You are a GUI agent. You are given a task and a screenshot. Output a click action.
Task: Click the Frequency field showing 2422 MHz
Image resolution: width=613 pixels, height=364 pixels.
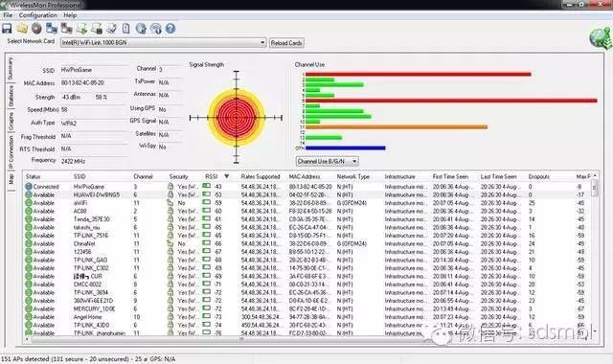[94, 161]
